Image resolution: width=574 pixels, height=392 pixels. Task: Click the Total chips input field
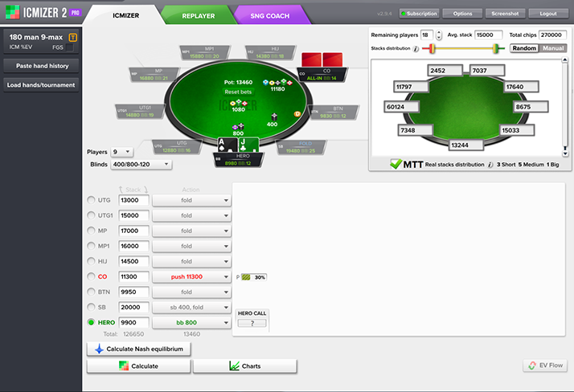552,35
